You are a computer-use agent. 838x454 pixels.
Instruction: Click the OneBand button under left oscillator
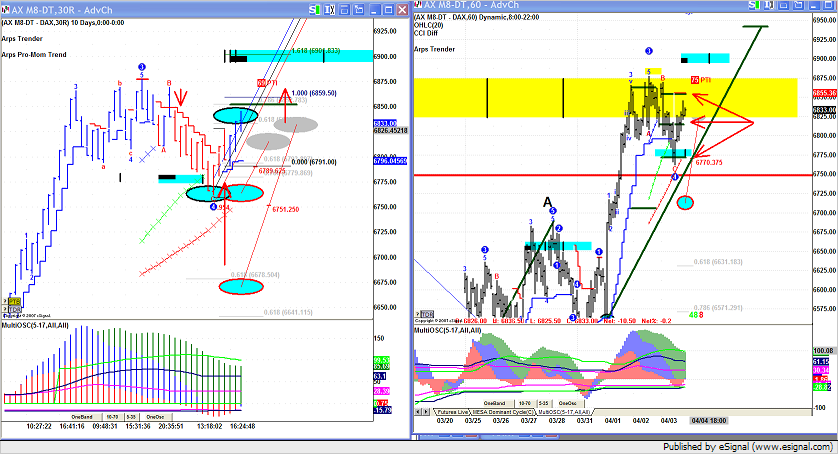click(83, 417)
